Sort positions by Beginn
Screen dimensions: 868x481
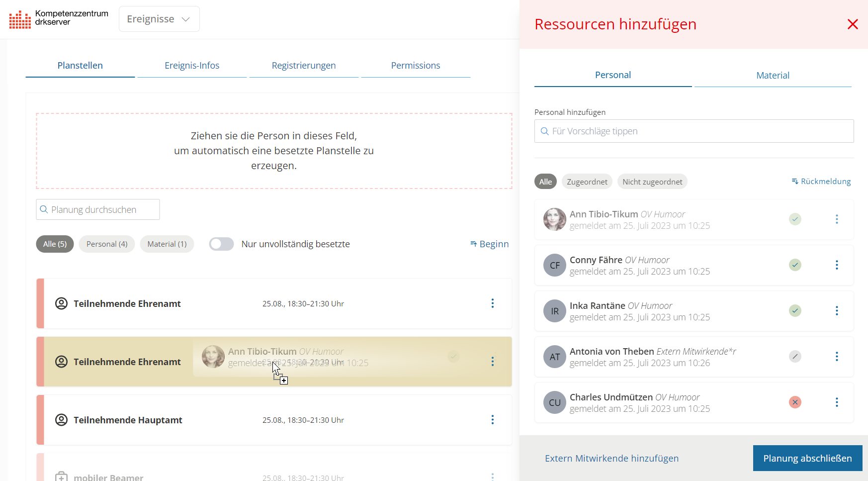[490, 244]
